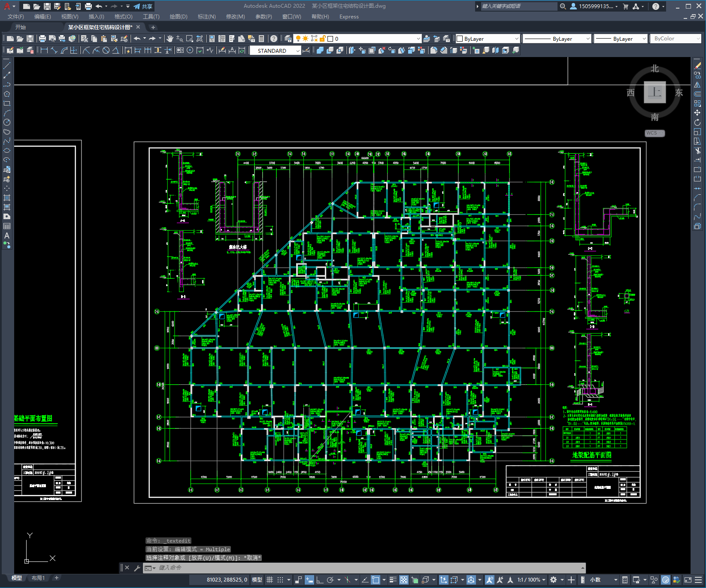Select the Circle draw tool

[7, 123]
